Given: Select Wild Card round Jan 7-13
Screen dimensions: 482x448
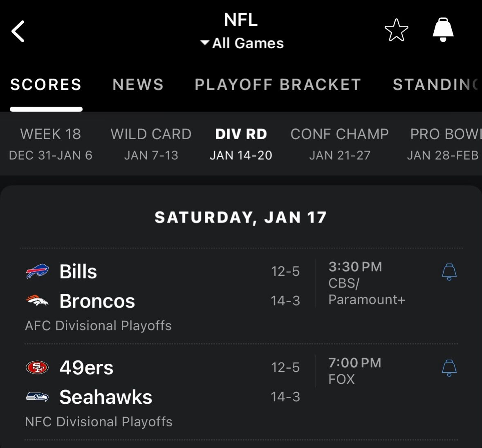Looking at the screenshot, I should (151, 144).
